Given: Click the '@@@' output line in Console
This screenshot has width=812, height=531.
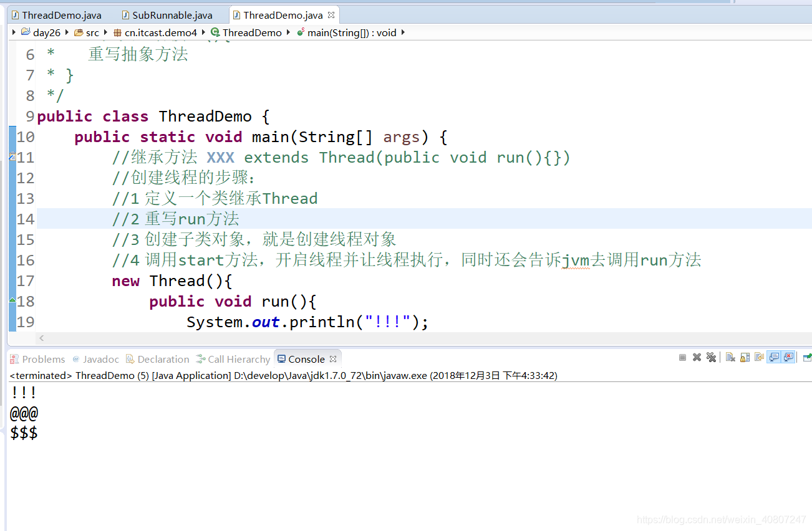Looking at the screenshot, I should 24,413.
